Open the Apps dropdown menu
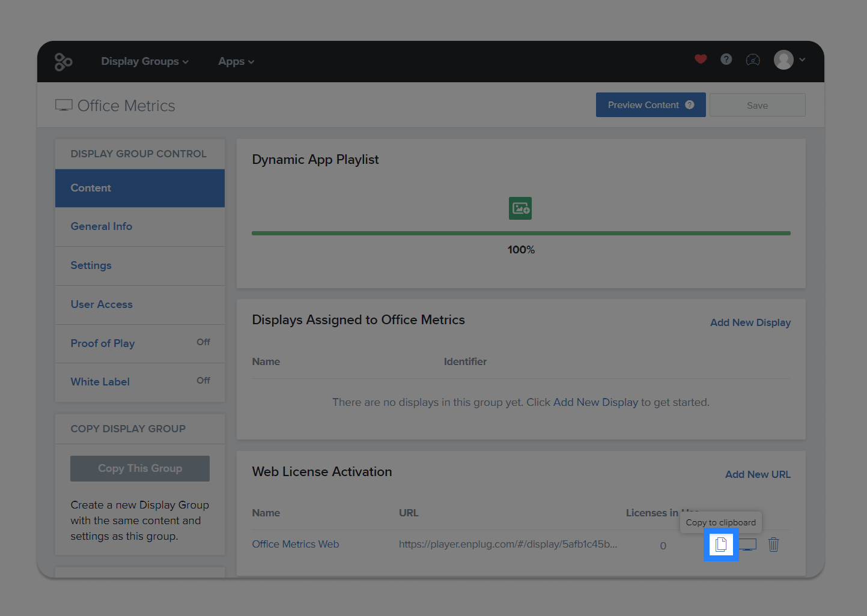 click(236, 61)
